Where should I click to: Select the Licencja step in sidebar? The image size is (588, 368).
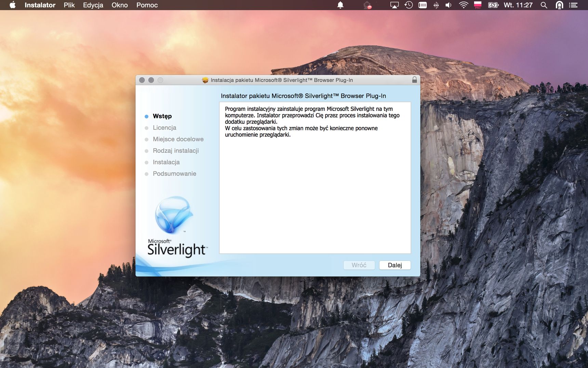click(164, 128)
